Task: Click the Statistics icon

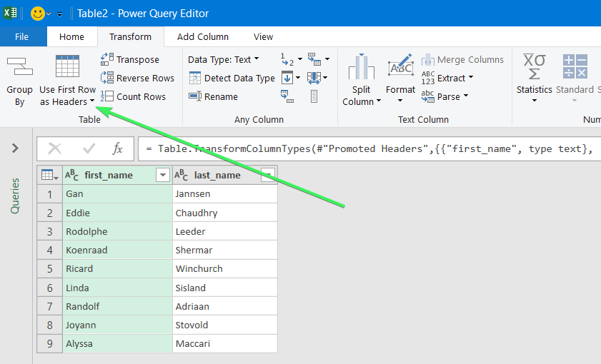Action: pyautogui.click(x=535, y=66)
